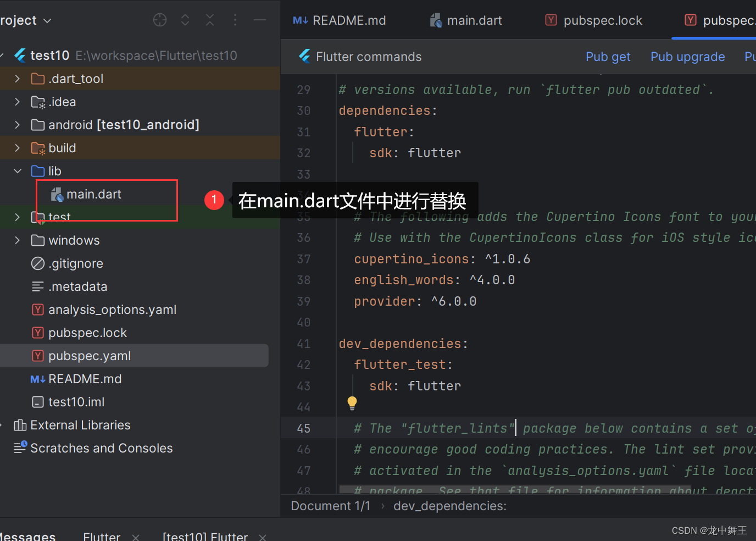This screenshot has width=756, height=541.
Task: Click the Flutter logo next to test10
Action: click(20, 56)
